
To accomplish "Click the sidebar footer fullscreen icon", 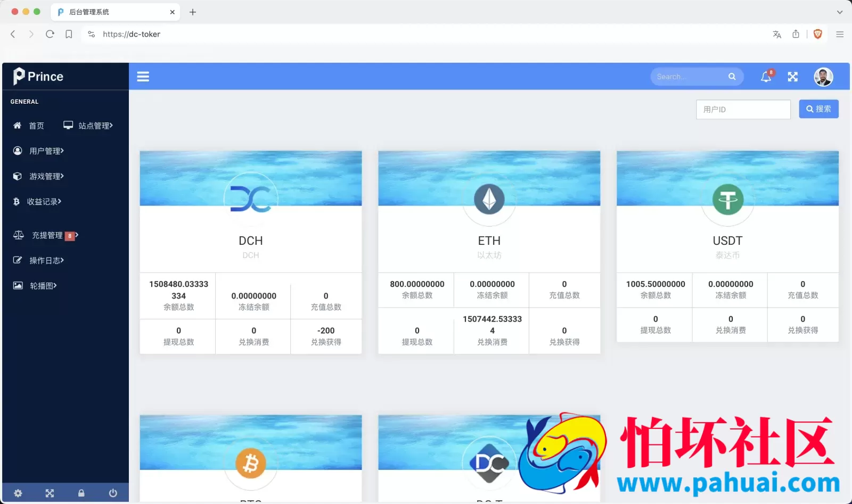I will pos(50,493).
